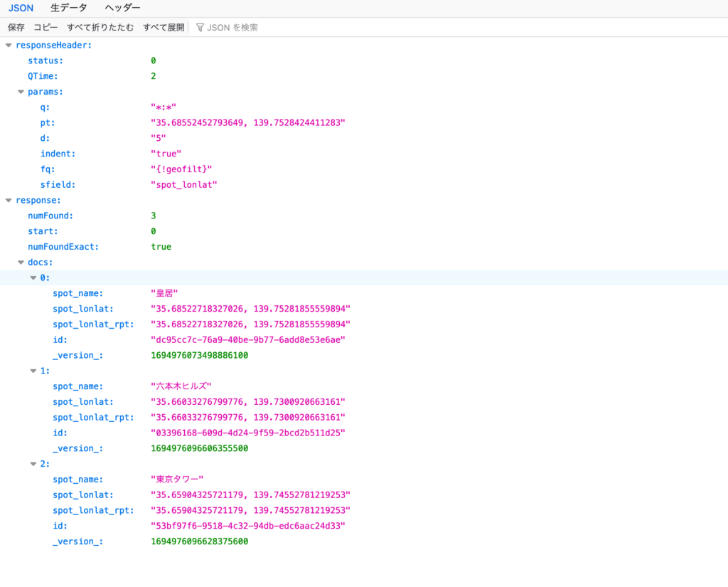The image size is (728, 587).
Task: Click the spot name "皇居"
Action: coord(164,293)
